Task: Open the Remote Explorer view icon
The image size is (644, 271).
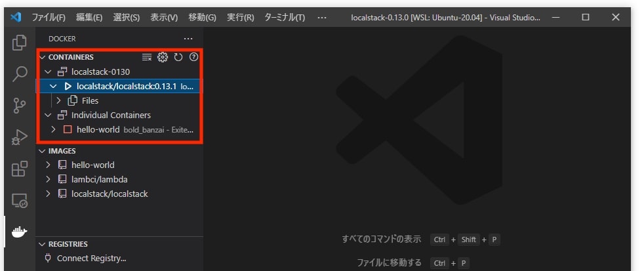Action: coord(19,200)
